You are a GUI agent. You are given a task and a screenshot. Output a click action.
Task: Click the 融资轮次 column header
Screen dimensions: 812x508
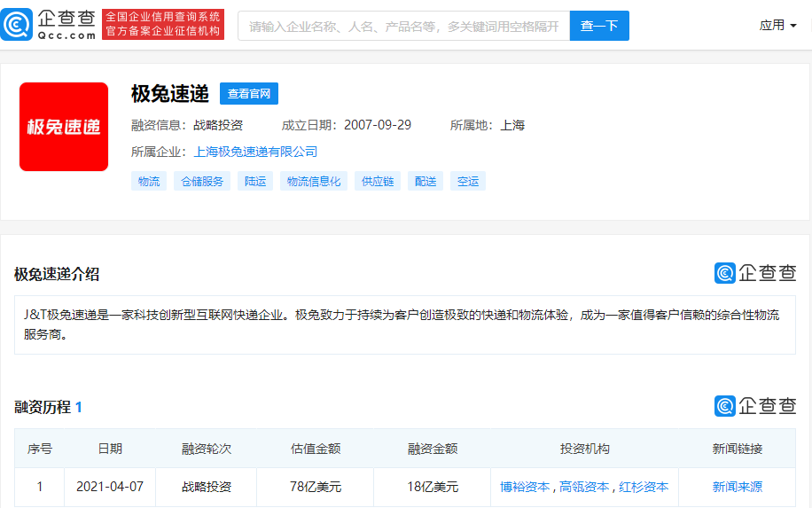pos(207,449)
